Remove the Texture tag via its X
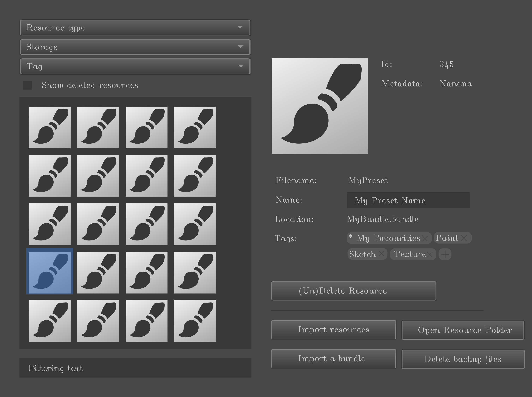Viewport: 532px width, 397px height. pos(430,254)
